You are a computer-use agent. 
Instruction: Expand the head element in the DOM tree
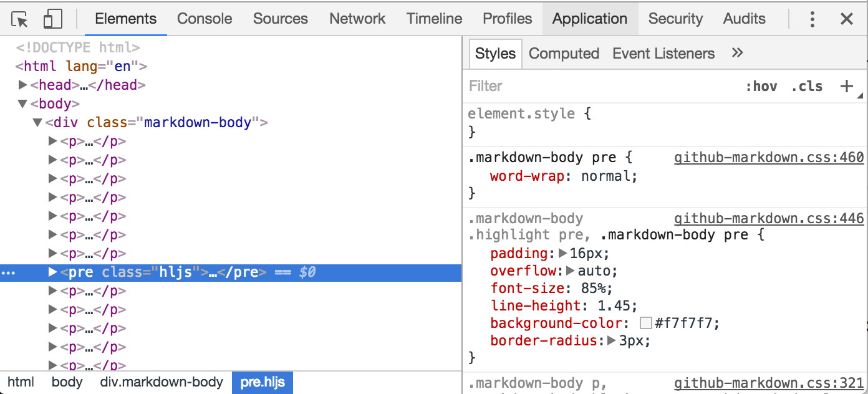point(22,85)
